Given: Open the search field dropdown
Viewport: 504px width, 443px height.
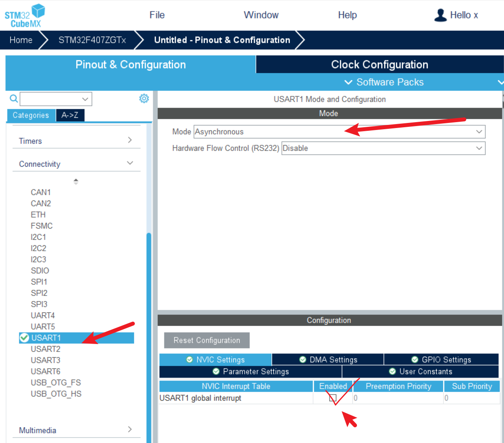Looking at the screenshot, I should coord(85,99).
